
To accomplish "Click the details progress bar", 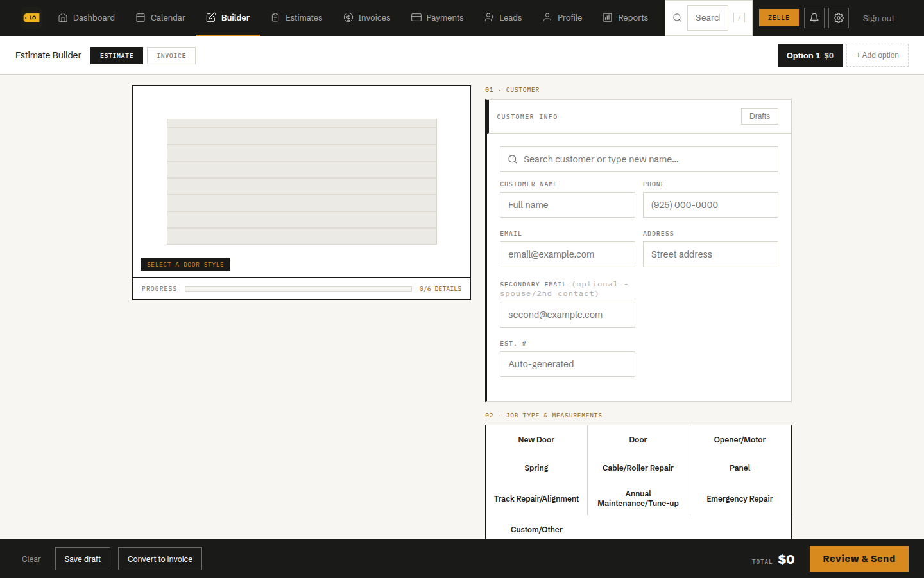I will [298, 289].
